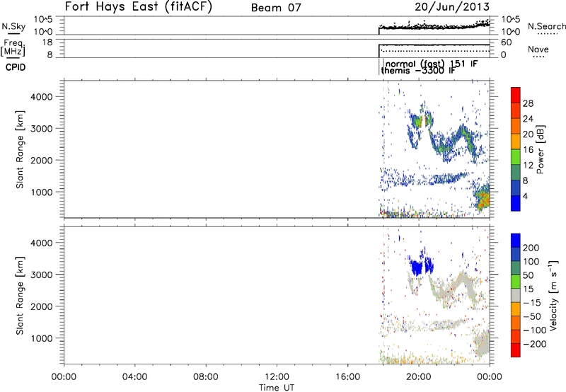
Task: Click the '04:00' time tick label
Action: pos(134,377)
